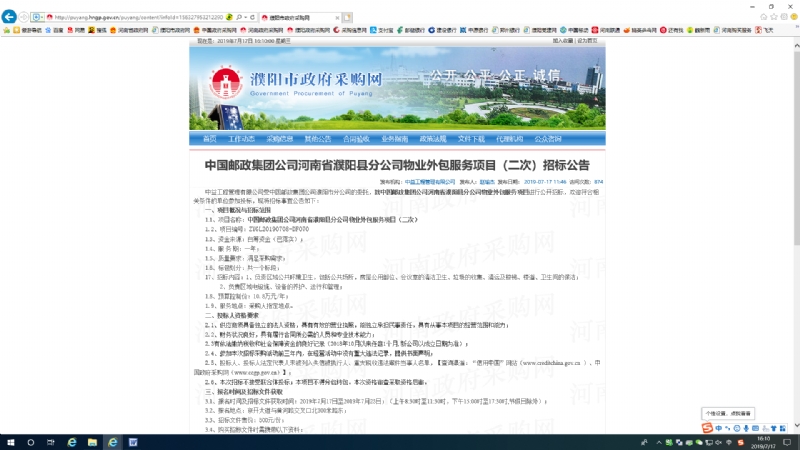This screenshot has width=800, height=450.
Task: Click the WeChat tray icon
Action: coord(699,442)
